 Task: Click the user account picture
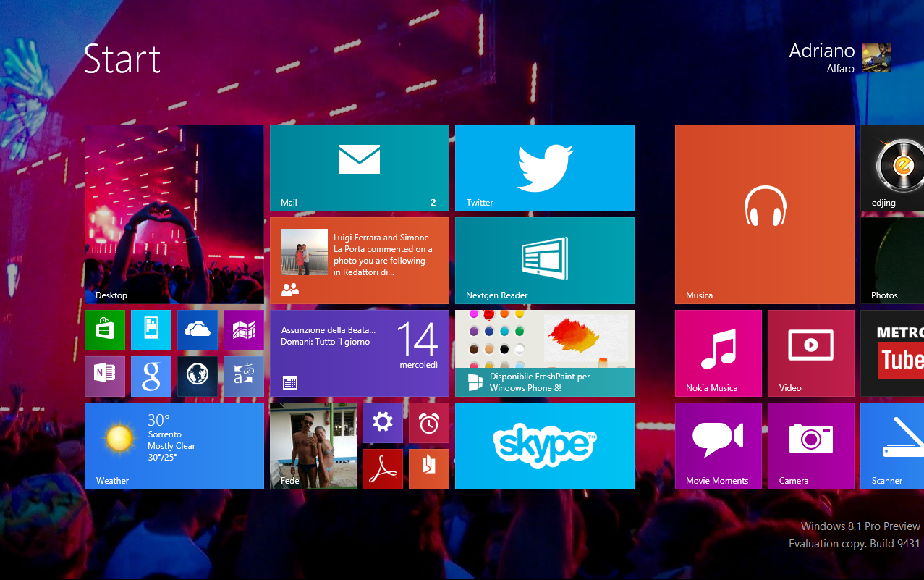click(x=876, y=58)
